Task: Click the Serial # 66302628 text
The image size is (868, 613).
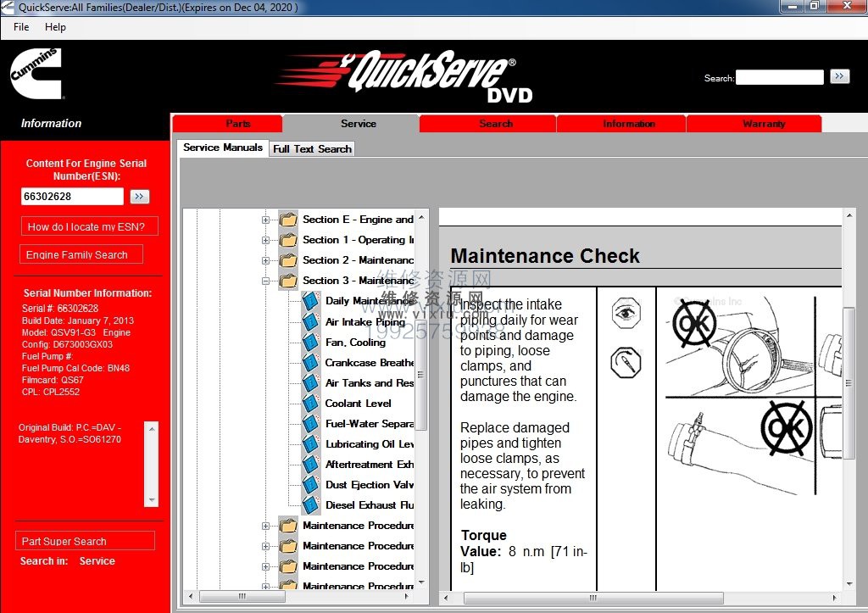Action: click(x=60, y=309)
